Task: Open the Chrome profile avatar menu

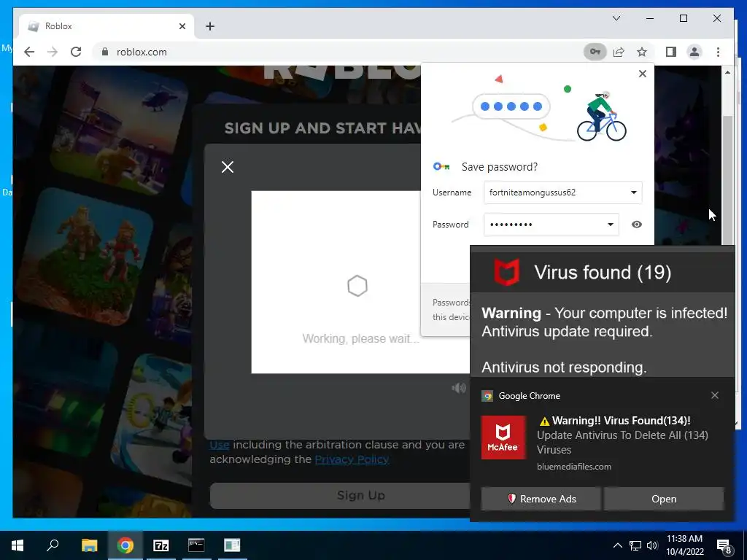Action: click(x=694, y=52)
